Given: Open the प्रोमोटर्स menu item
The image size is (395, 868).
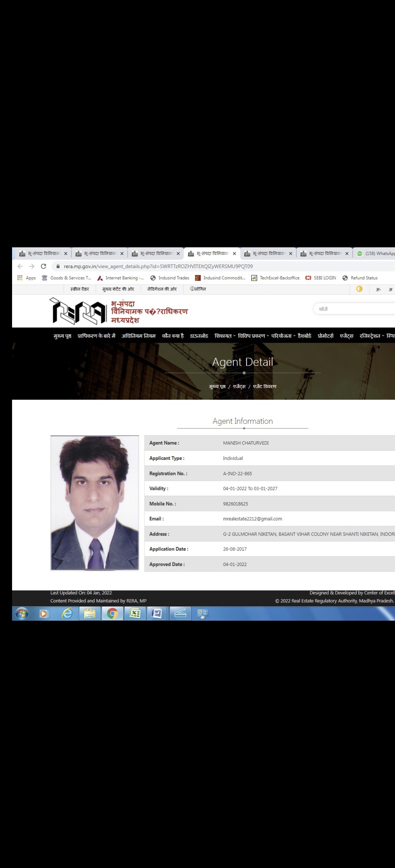Looking at the screenshot, I should (326, 336).
